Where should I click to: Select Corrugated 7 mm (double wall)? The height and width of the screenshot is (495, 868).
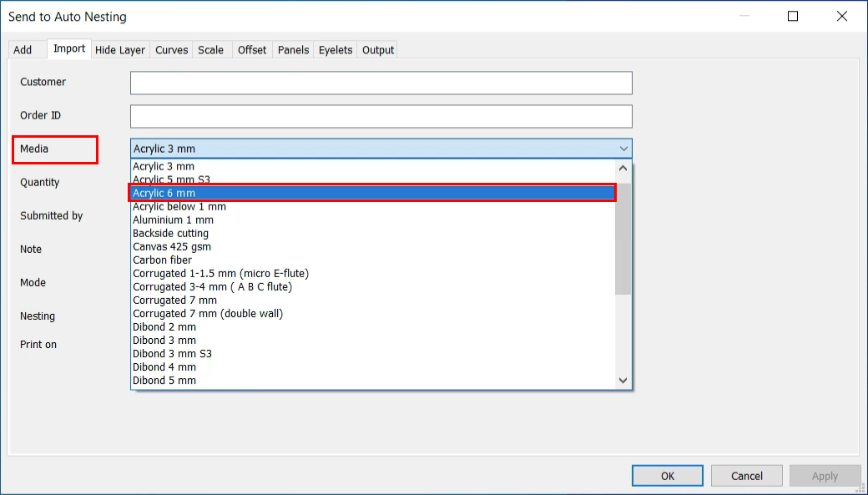coord(208,313)
